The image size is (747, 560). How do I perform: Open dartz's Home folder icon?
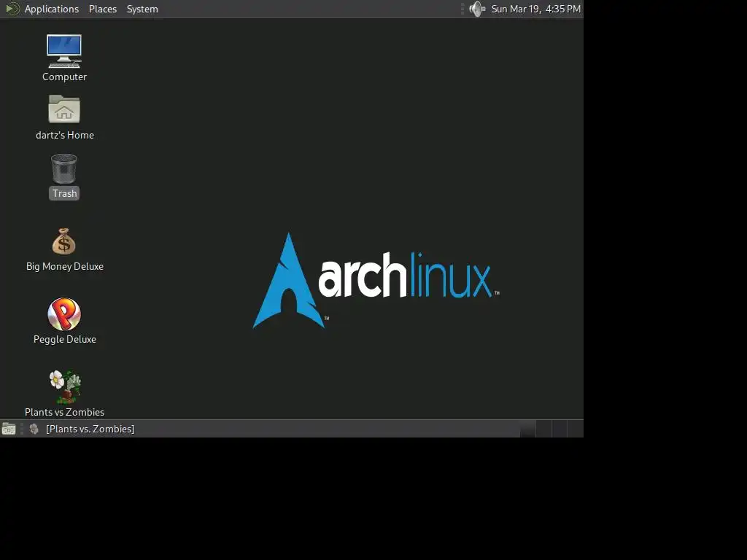tap(64, 109)
